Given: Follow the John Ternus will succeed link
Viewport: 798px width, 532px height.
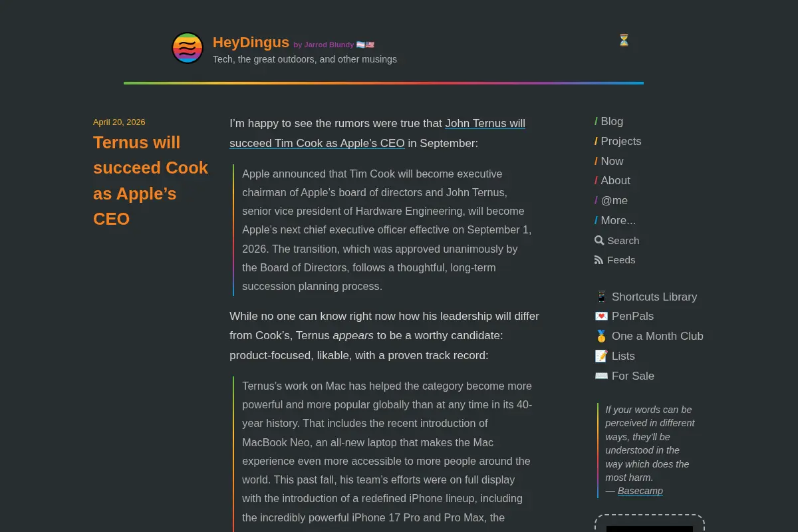Looking at the screenshot, I should pos(378,133).
